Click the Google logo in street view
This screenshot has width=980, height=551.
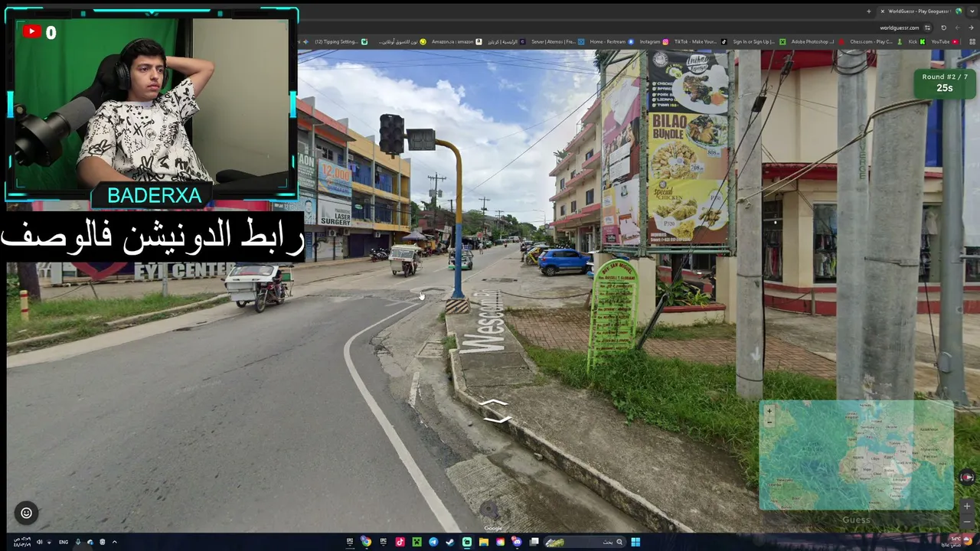point(493,528)
